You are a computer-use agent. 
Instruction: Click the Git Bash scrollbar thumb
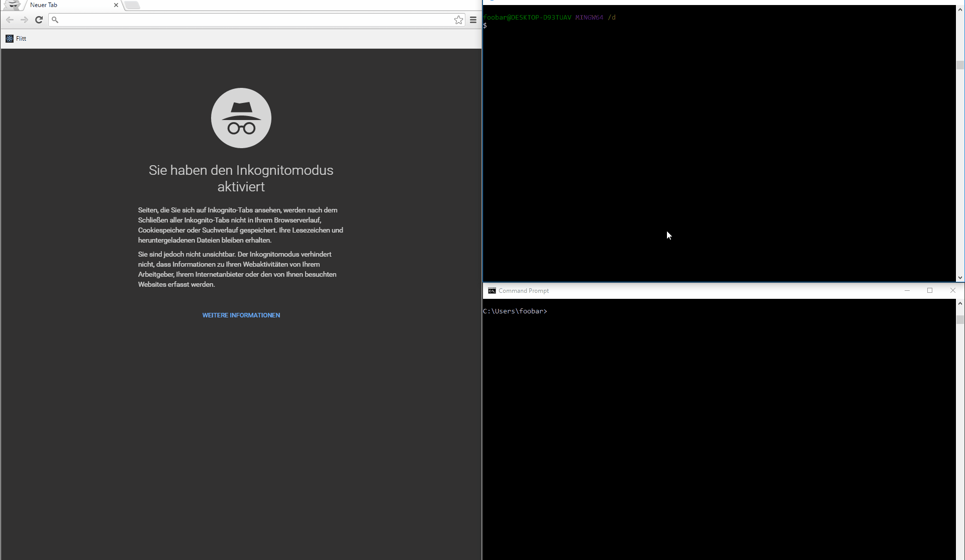(x=960, y=65)
